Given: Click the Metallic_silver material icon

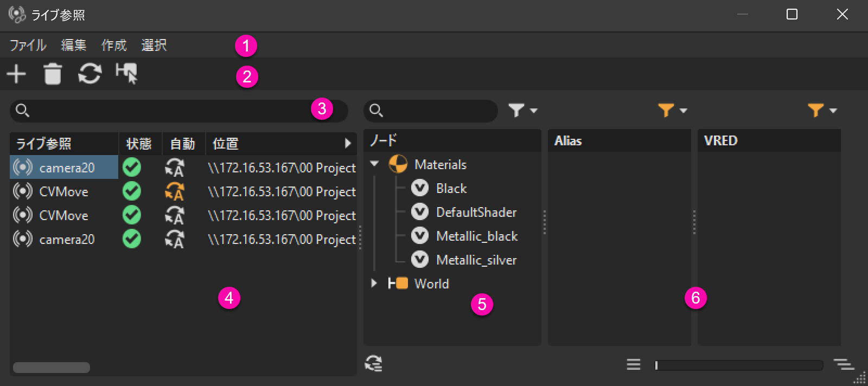Looking at the screenshot, I should (420, 260).
